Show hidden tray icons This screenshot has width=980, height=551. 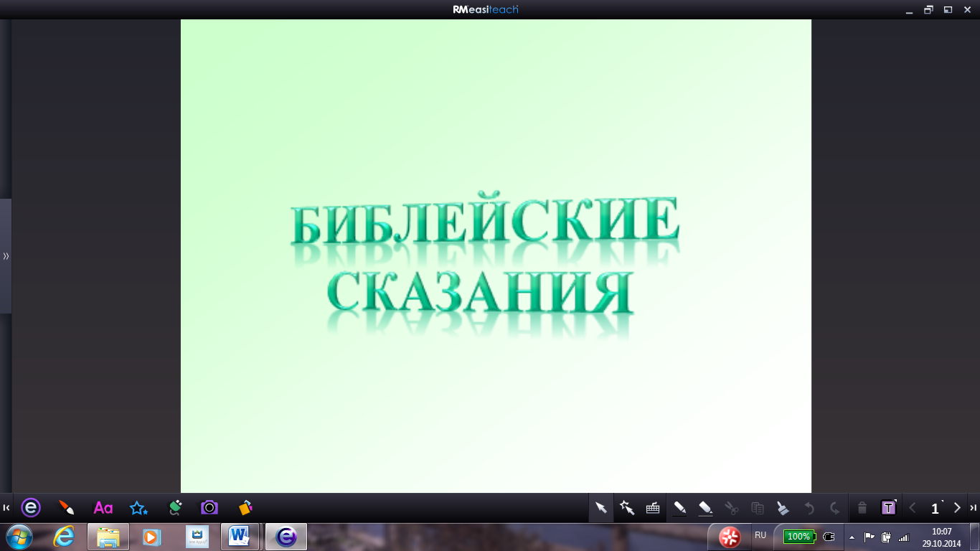(852, 537)
